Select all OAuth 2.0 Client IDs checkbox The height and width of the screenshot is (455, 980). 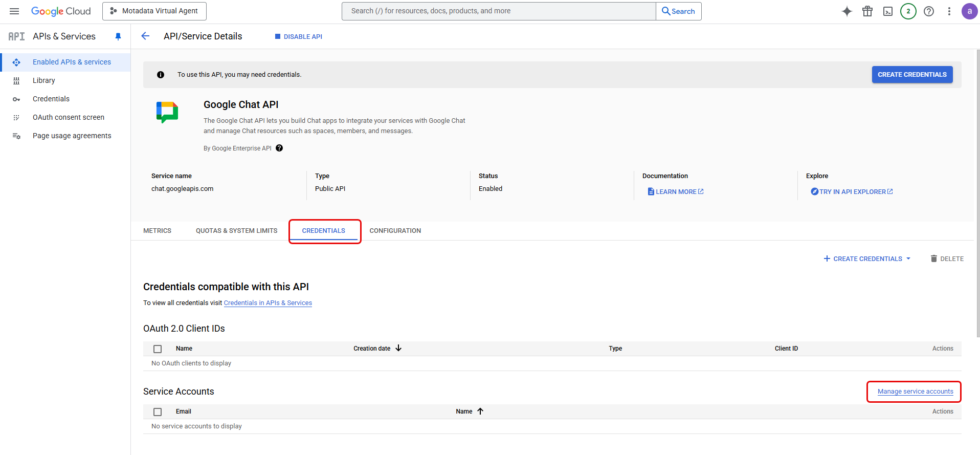[158, 349]
